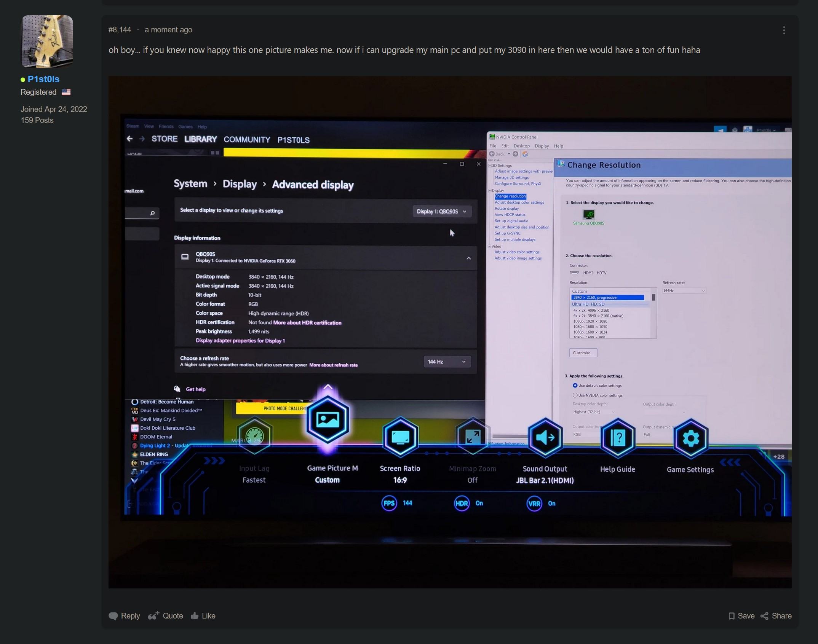Click the HDR badge icon
This screenshot has height=644, width=818.
pyautogui.click(x=462, y=504)
